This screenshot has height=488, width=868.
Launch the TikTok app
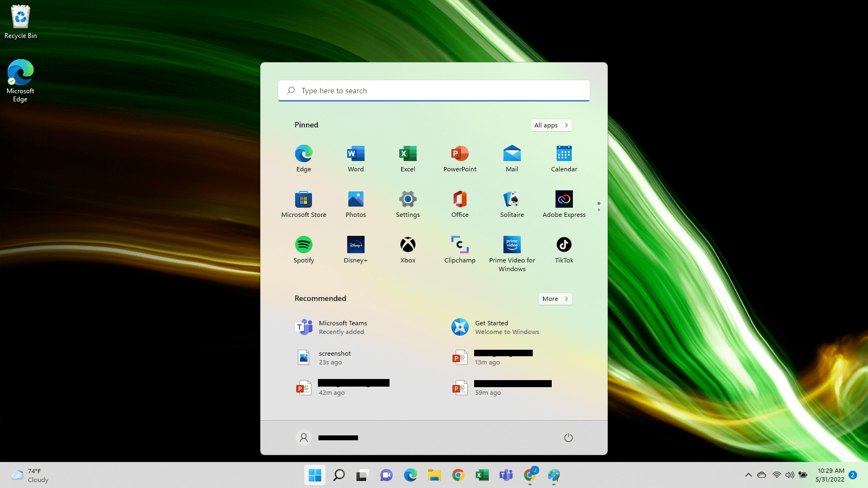[564, 249]
